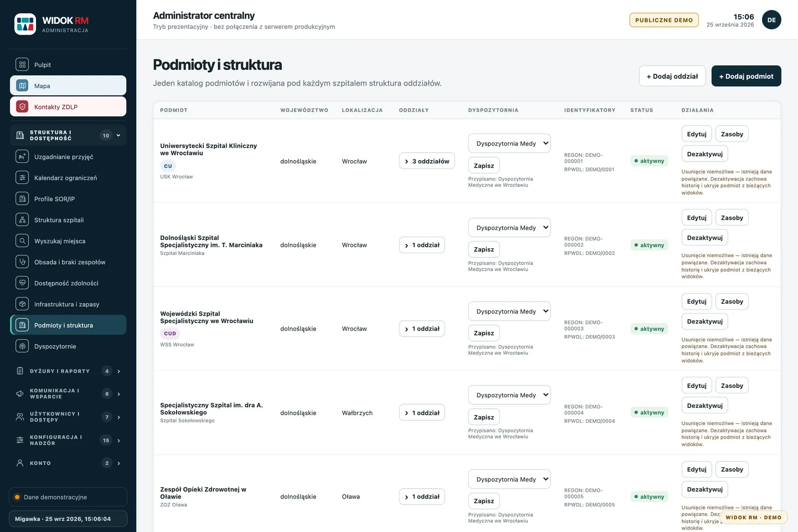
Task: Click the aktywny status of WSS Wrocław
Action: tap(649, 329)
